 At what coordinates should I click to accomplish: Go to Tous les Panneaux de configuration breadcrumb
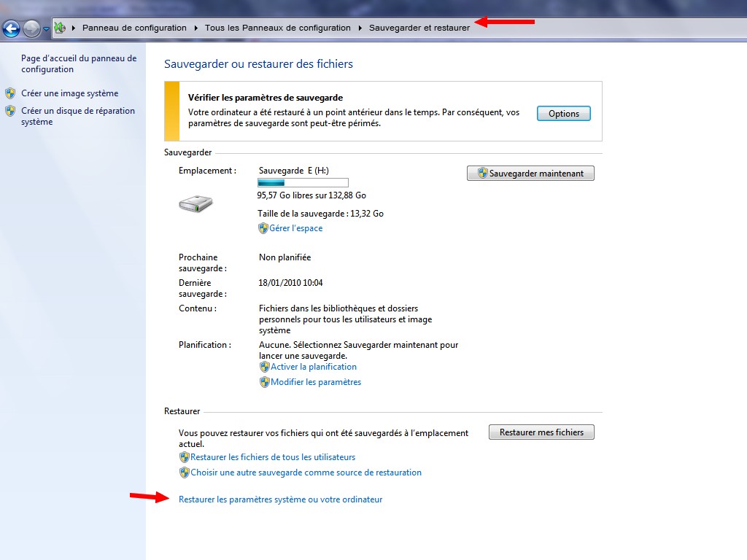[277, 28]
